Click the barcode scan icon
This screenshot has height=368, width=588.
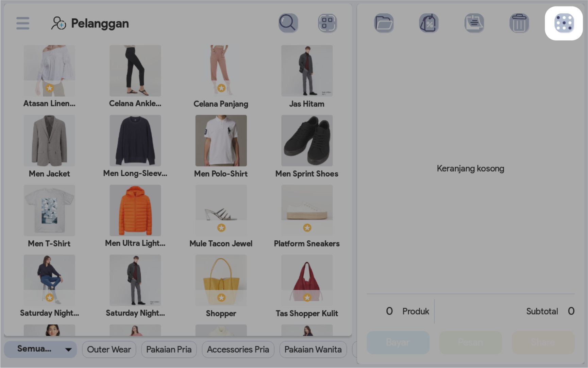(x=327, y=23)
